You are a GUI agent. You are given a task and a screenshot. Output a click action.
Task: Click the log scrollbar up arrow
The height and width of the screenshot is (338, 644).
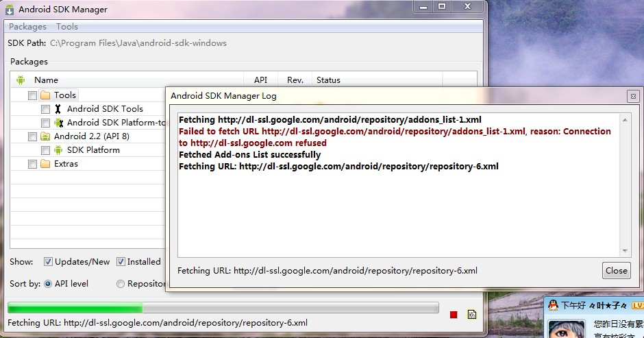[625, 120]
